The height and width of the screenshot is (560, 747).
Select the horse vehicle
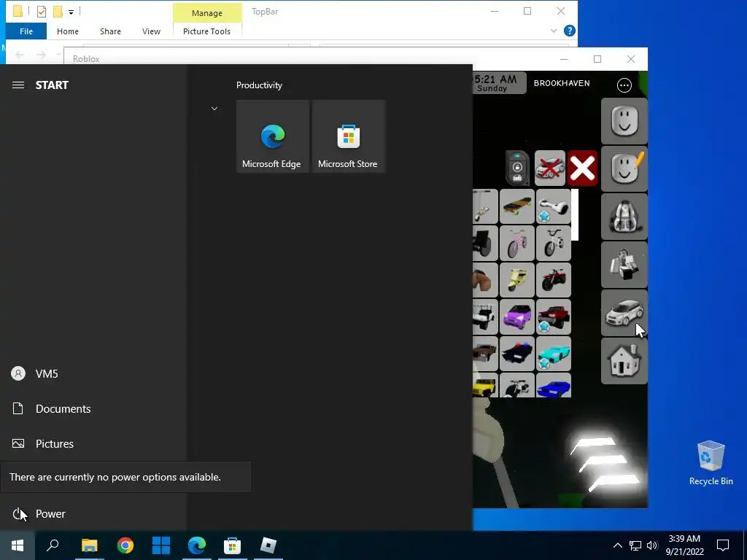point(485,280)
